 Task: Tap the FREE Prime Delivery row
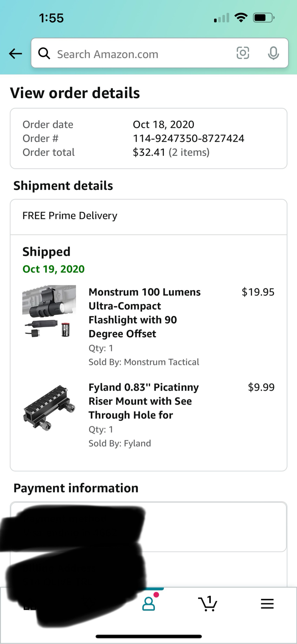tap(148, 216)
